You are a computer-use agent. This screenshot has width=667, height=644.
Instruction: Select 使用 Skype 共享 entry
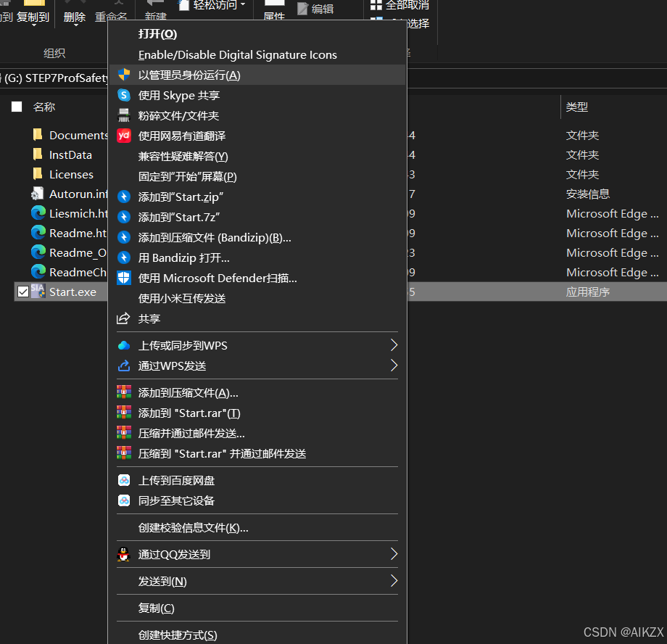tap(178, 95)
